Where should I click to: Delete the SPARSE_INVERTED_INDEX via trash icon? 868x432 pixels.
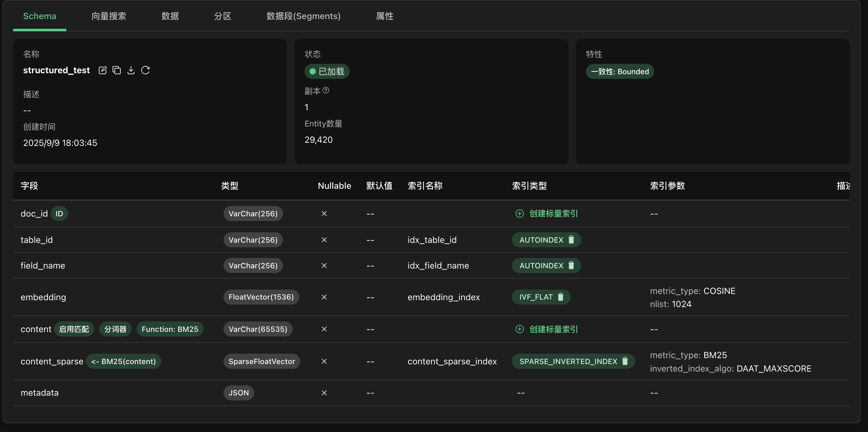(625, 361)
